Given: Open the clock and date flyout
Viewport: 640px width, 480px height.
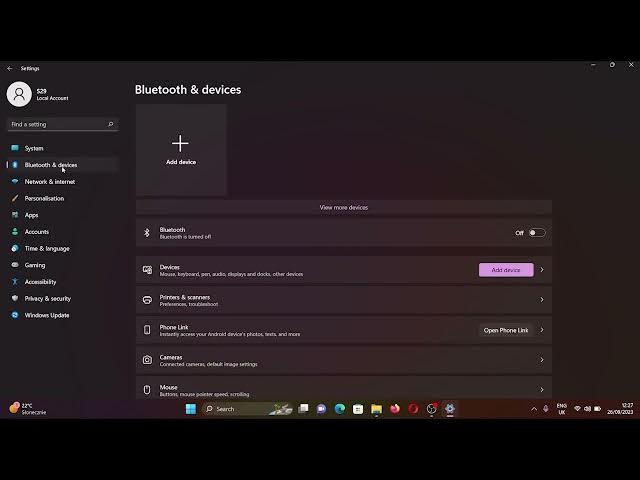Looking at the screenshot, I should 620,409.
